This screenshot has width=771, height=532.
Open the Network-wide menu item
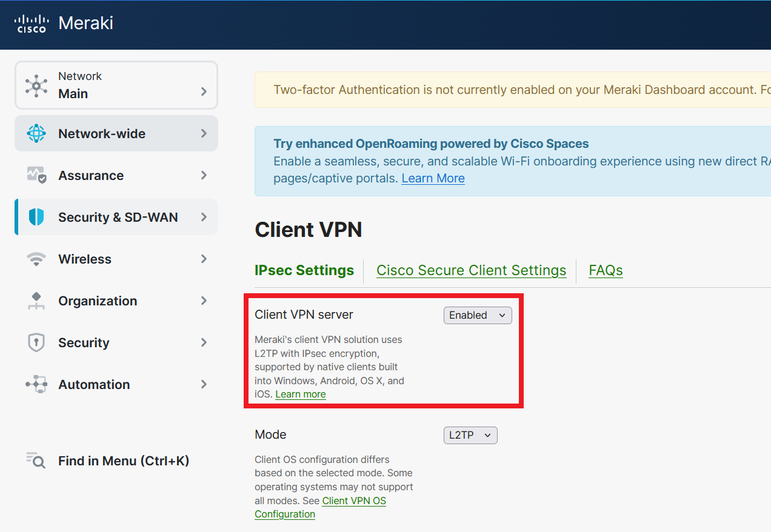pos(116,133)
